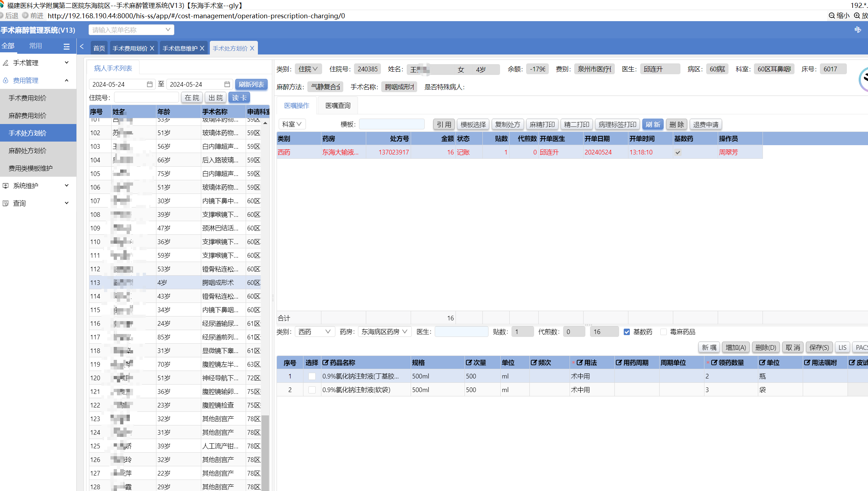Enable the 毒麻药品 checkbox

tap(664, 332)
